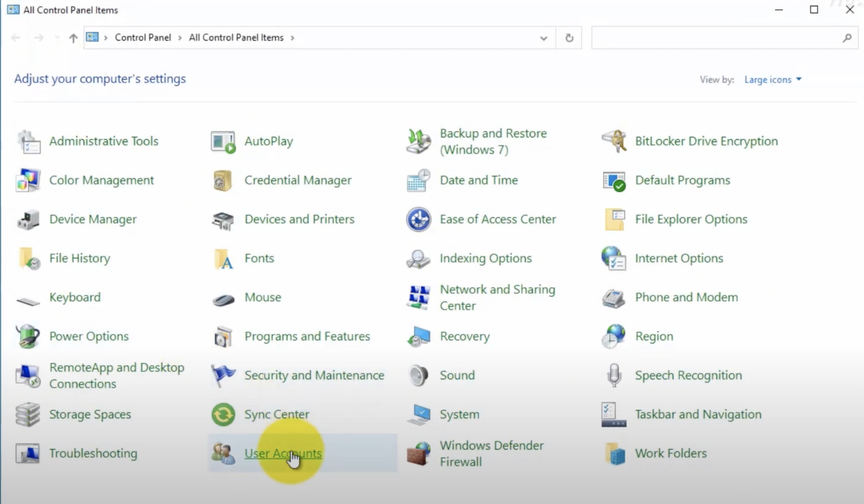The image size is (864, 504).
Task: Open the System link
Action: (460, 415)
